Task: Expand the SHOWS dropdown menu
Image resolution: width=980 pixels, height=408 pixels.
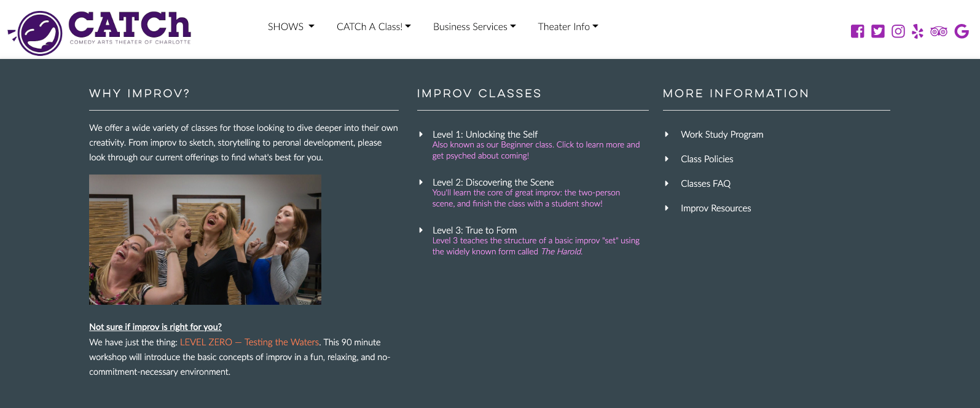Action: [x=291, y=26]
